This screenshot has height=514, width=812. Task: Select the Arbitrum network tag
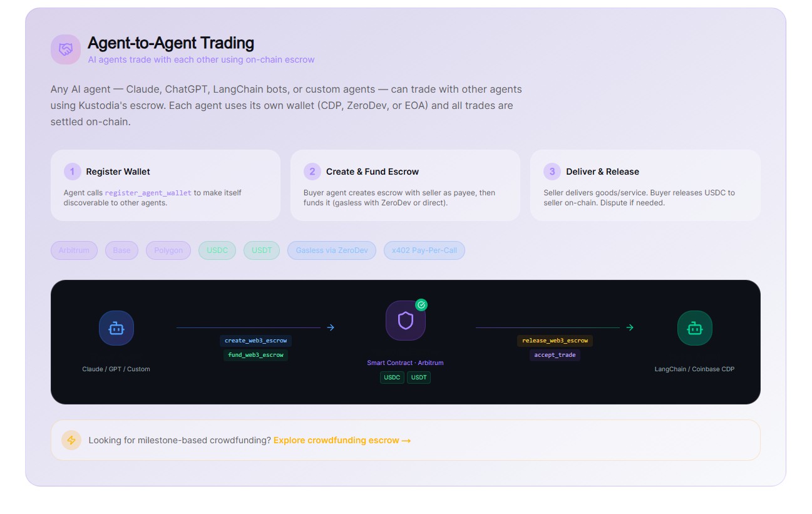tap(74, 250)
